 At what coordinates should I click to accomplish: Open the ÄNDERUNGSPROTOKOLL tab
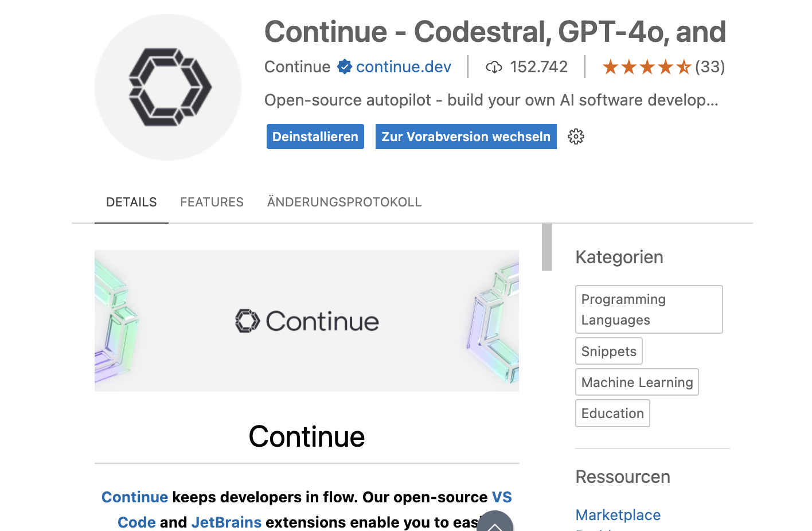coord(344,202)
